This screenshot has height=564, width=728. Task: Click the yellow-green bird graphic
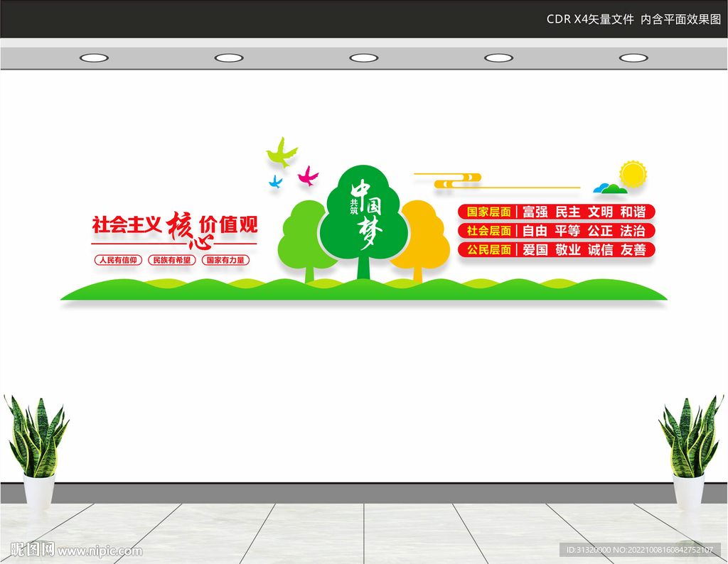pos(282,152)
